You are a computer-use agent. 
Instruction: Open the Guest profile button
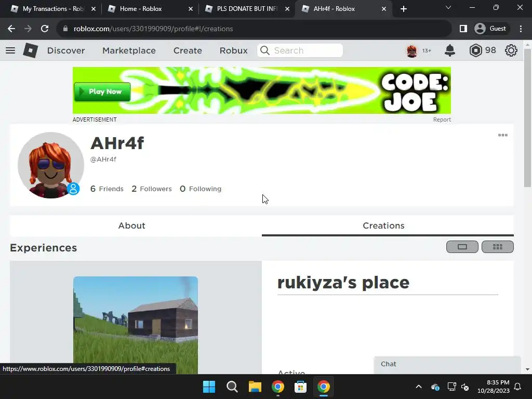point(490,29)
